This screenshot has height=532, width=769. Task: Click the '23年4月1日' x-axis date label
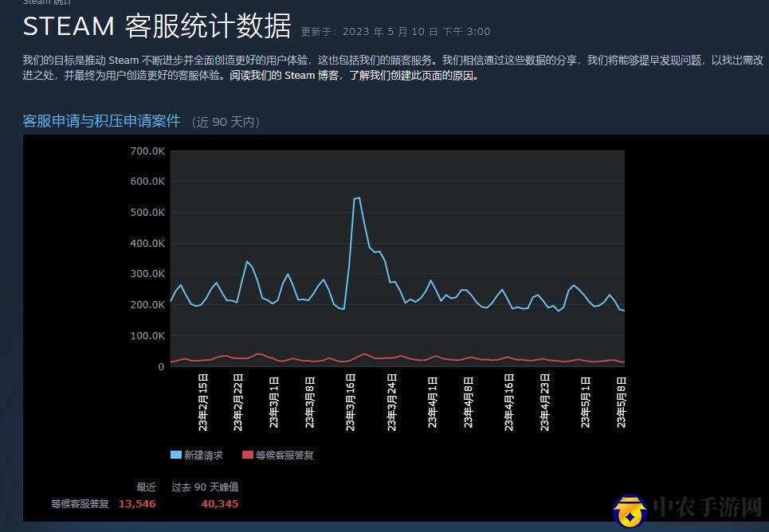pos(433,402)
